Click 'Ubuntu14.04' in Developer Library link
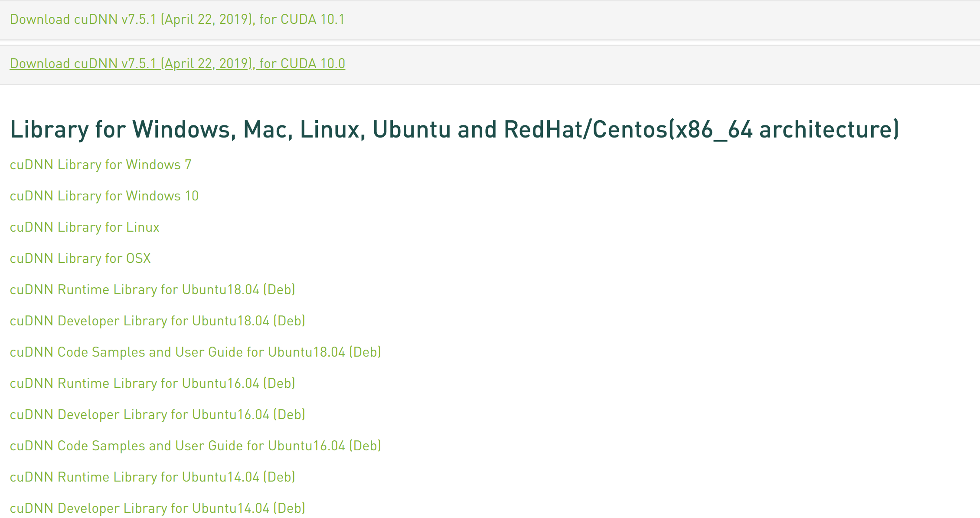 231,508
